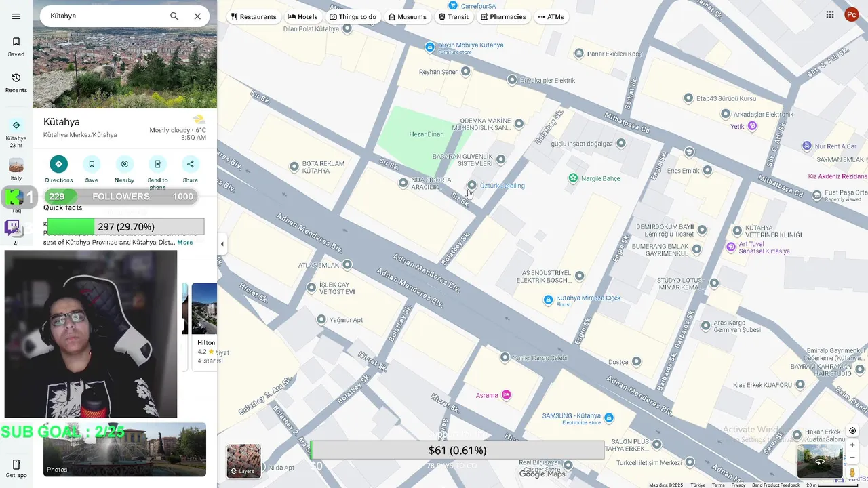Expand Quick facts with the More link
This screenshot has width=868, height=488.
point(185,242)
